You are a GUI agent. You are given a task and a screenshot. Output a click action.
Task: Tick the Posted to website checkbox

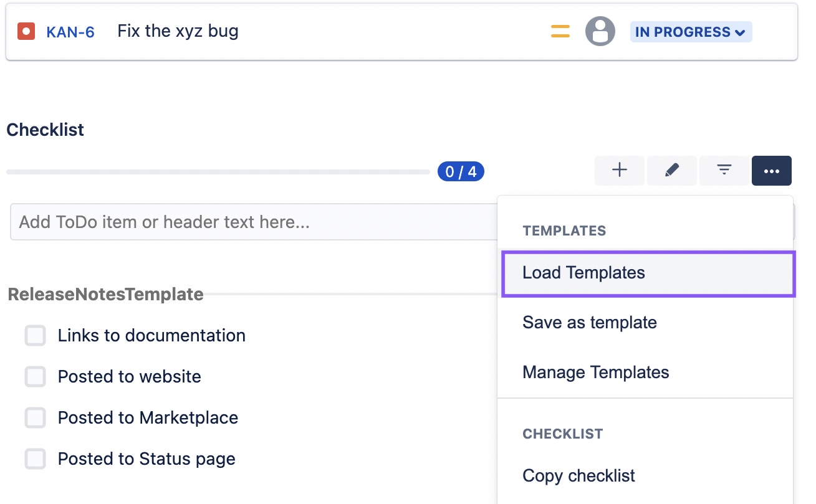36,376
